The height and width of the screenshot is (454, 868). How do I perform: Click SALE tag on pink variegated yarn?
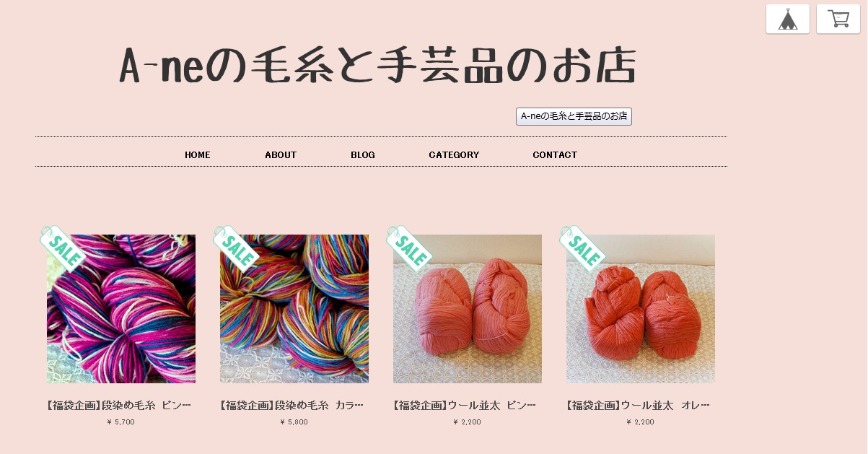coord(63,248)
